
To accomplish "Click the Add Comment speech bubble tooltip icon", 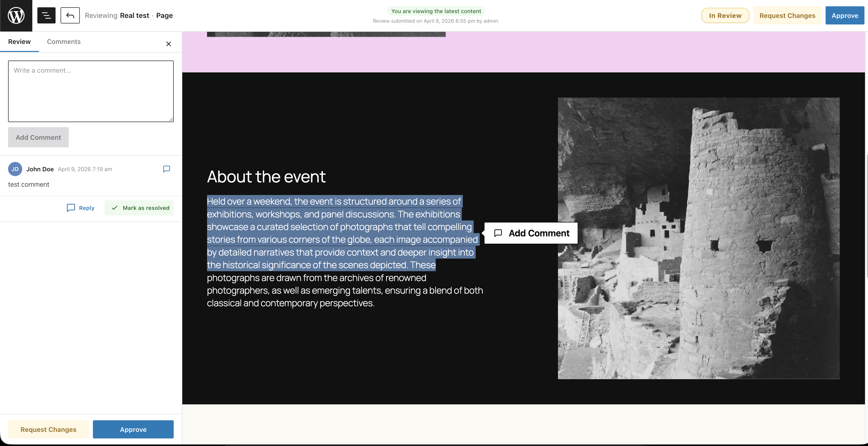I will pyautogui.click(x=498, y=233).
